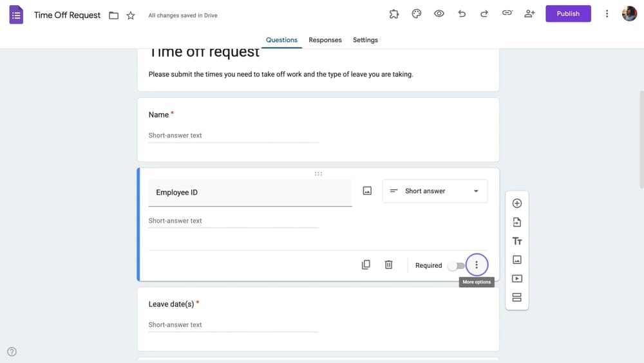Add collaborators icon
Image resolution: width=644 pixels, height=363 pixels.
[x=529, y=14]
